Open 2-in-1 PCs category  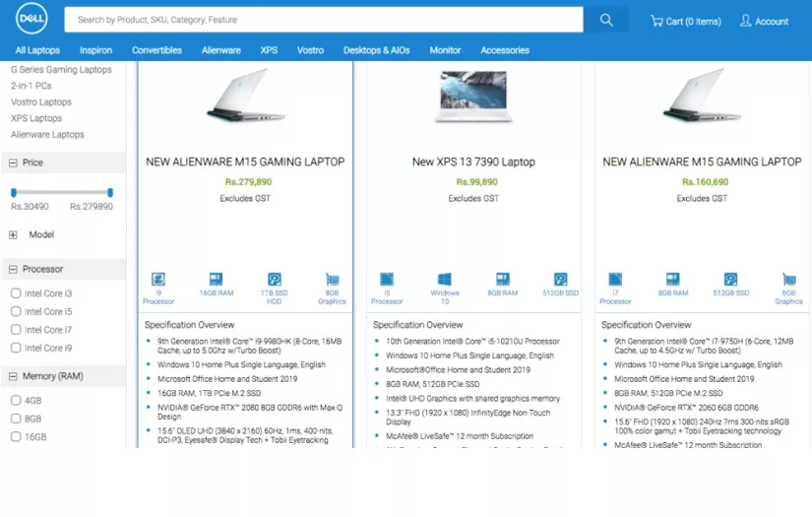(x=31, y=86)
